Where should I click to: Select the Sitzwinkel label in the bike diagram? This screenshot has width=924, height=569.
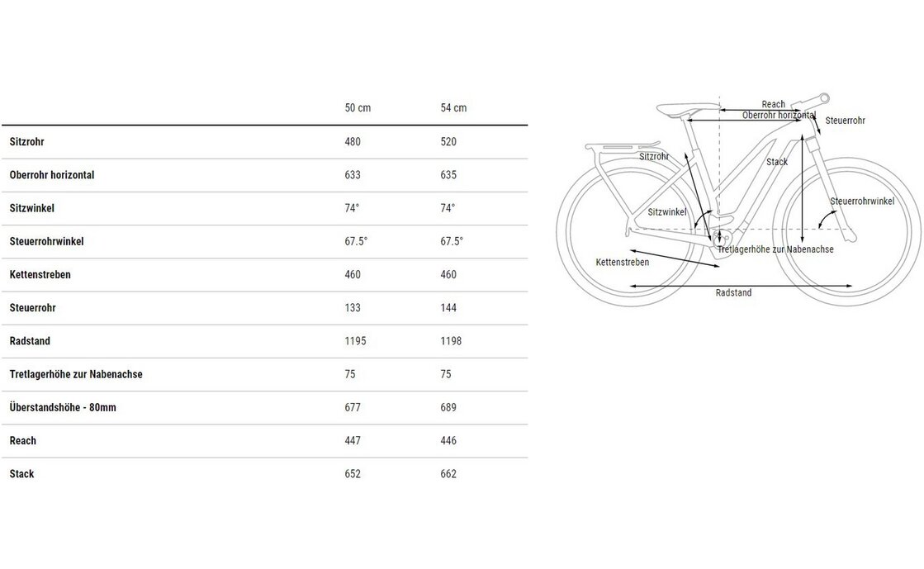[667, 212]
